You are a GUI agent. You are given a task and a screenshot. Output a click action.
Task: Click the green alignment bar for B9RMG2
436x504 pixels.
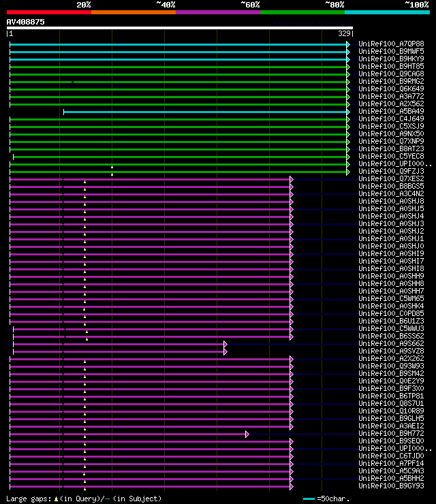point(178,82)
